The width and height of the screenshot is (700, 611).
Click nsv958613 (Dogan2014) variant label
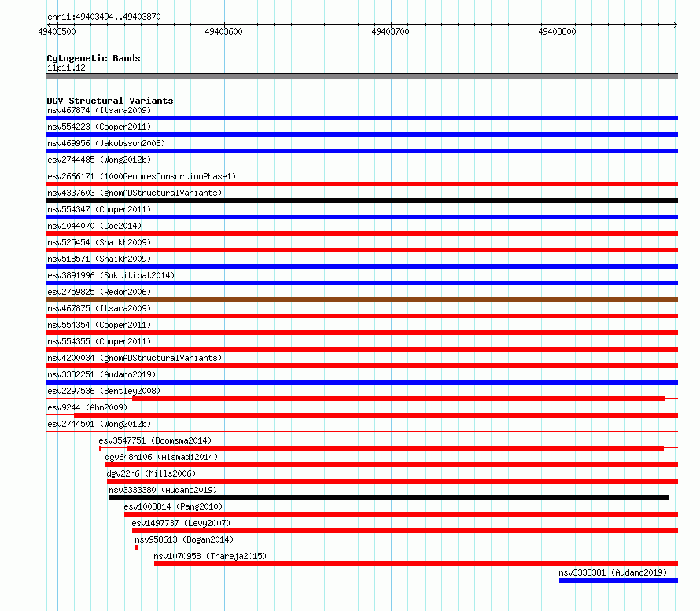point(184,539)
